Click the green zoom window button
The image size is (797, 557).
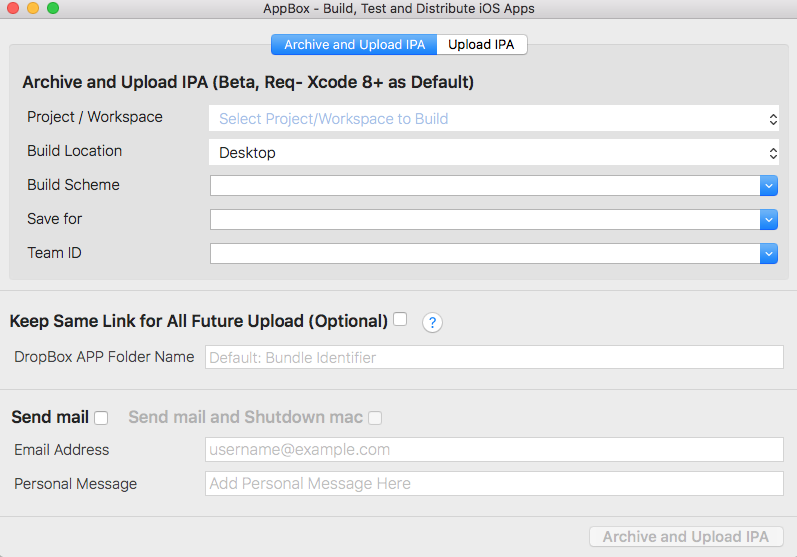click(53, 8)
